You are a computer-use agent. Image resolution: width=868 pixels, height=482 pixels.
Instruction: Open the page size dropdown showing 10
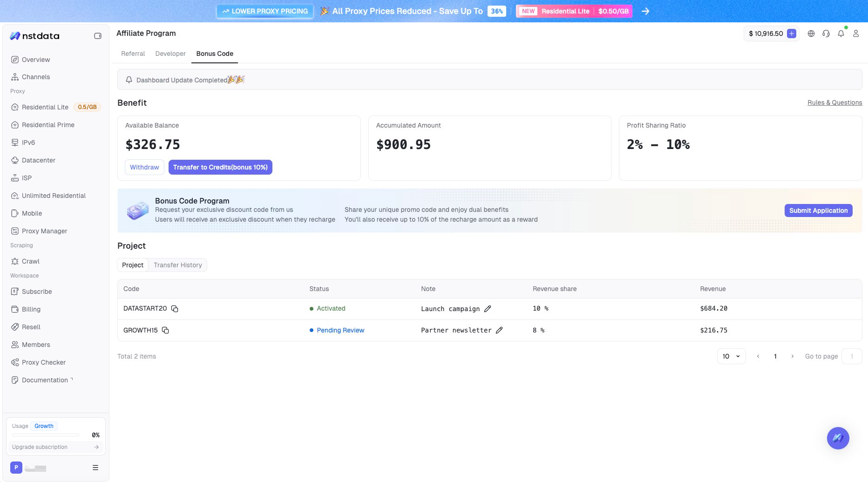(731, 356)
